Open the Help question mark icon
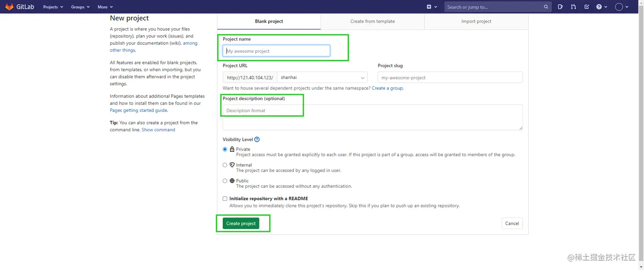 599,7
